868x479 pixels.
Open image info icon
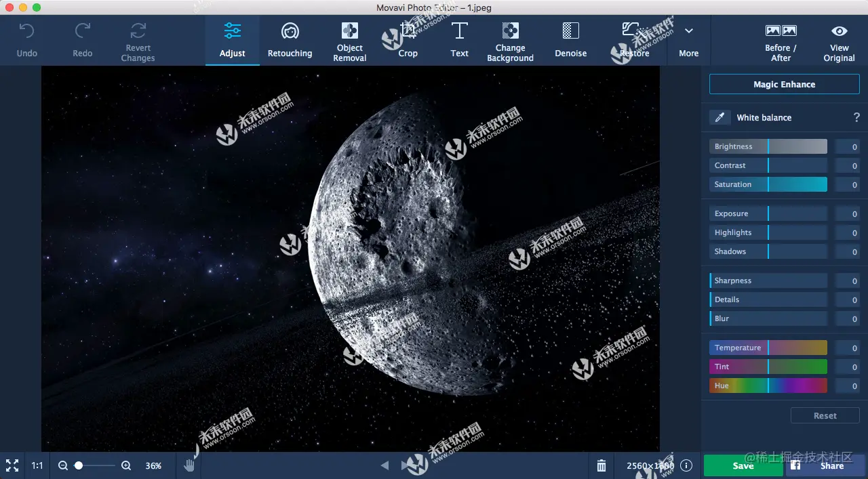click(686, 465)
